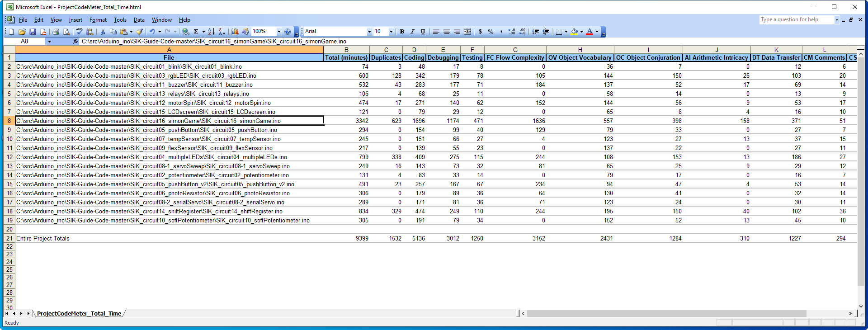Image resolution: width=868 pixels, height=330 pixels.
Task: Apply the yellow fill color
Action: 574,32
